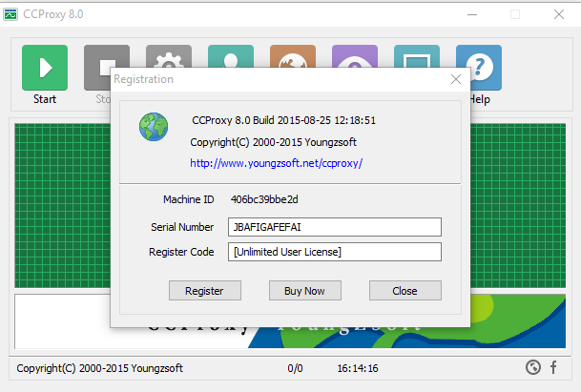Viewport: 581px width, 392px height.
Task: Click the Copyright(C) 2000-2015 Youngzsoft dialog text
Action: click(273, 142)
